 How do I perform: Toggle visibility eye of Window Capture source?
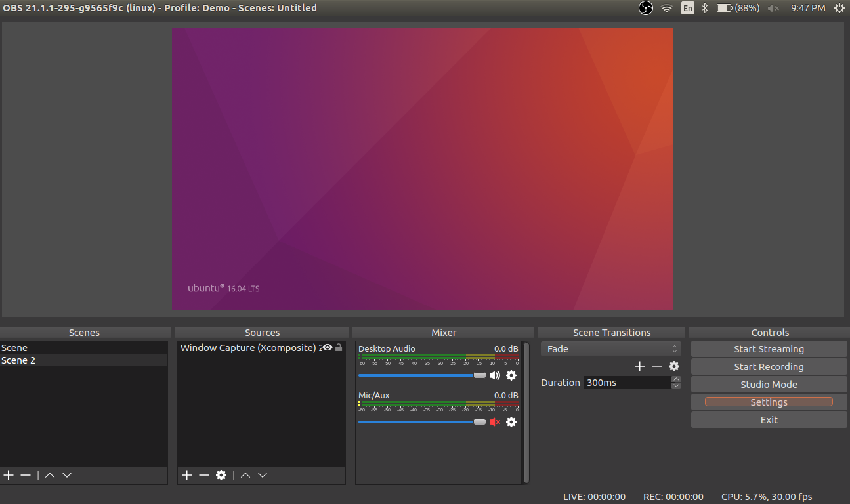pyautogui.click(x=328, y=347)
